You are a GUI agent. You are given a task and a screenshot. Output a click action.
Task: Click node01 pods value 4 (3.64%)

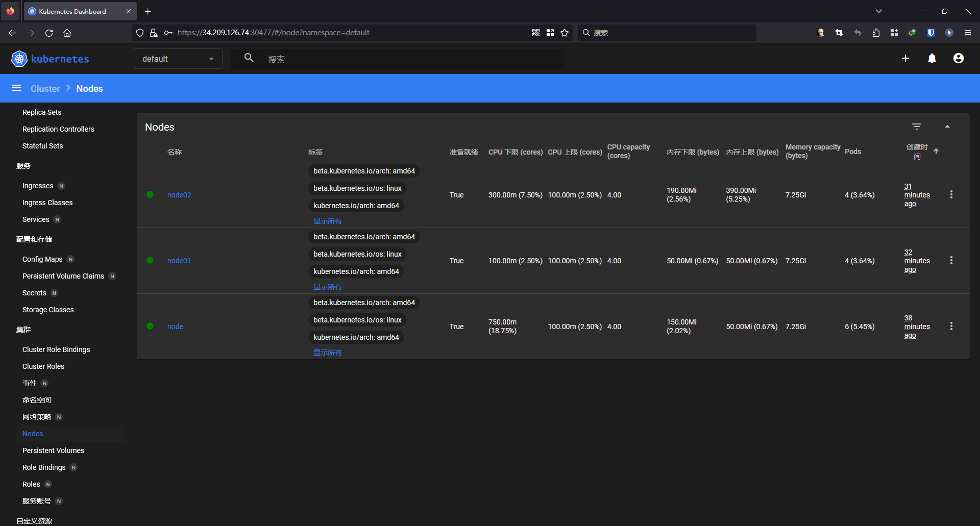point(860,261)
